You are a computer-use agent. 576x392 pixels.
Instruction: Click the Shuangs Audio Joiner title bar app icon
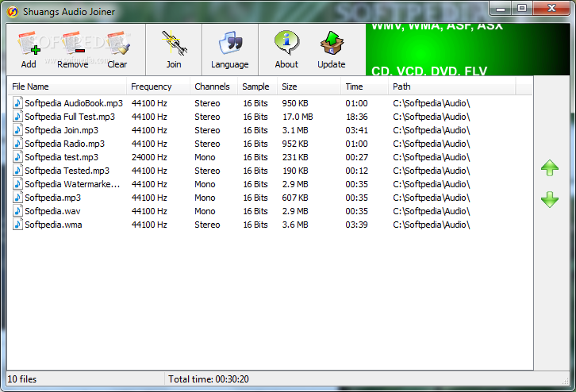click(x=13, y=12)
